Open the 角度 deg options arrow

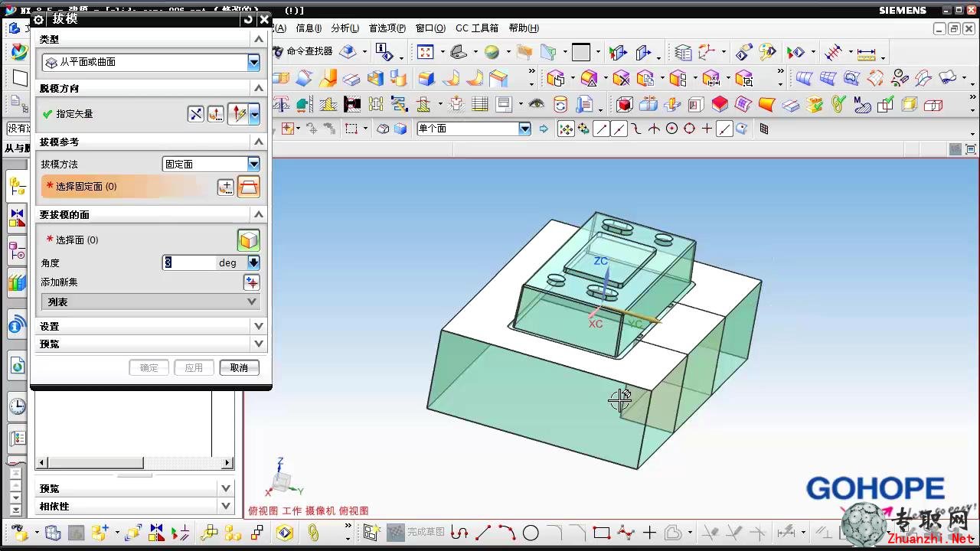coord(253,262)
